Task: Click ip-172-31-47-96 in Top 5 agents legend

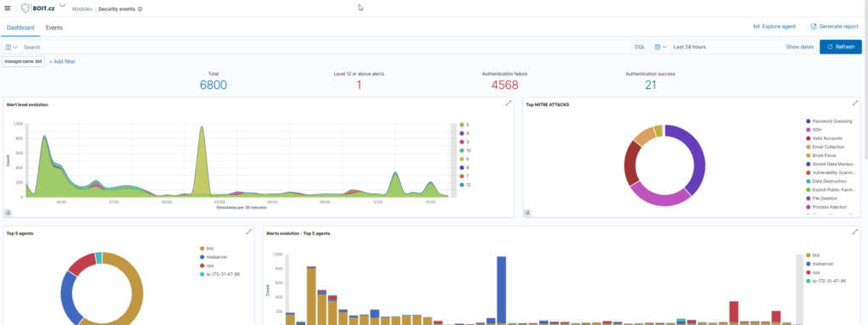Action: click(x=219, y=274)
